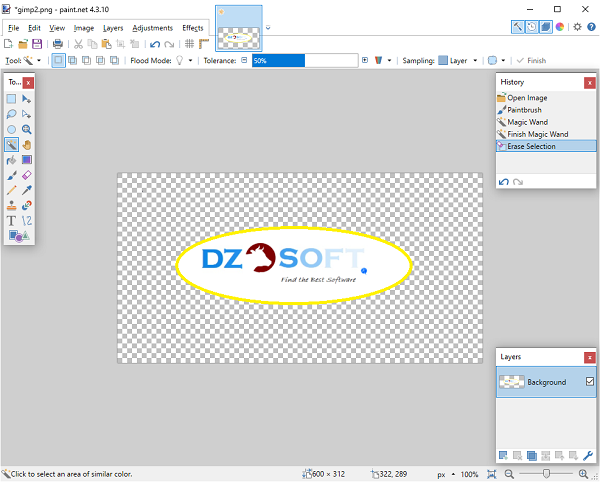Open the File menu
Image resolution: width=600 pixels, height=482 pixels.
13,28
